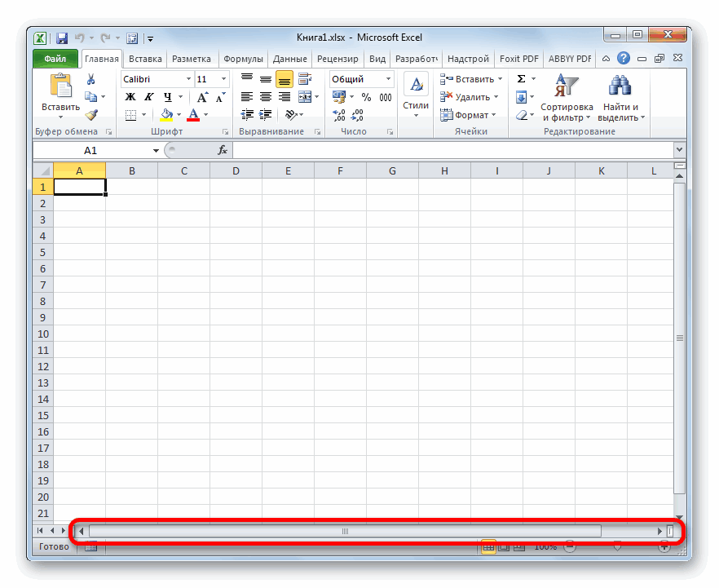The image size is (719, 588).
Task: Click horizontal scrollbar right arrow
Action: 659,531
